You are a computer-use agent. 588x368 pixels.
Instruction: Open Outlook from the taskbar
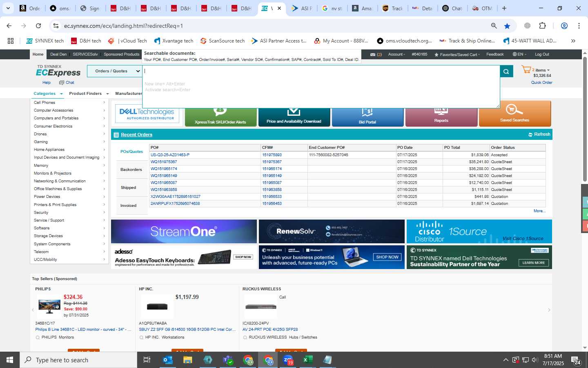[168, 360]
